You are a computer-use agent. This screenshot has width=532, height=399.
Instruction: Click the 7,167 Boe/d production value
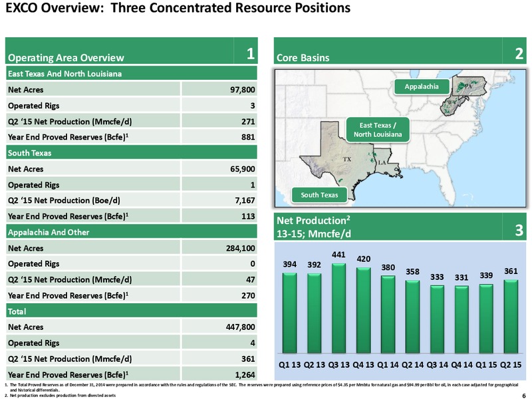point(245,201)
